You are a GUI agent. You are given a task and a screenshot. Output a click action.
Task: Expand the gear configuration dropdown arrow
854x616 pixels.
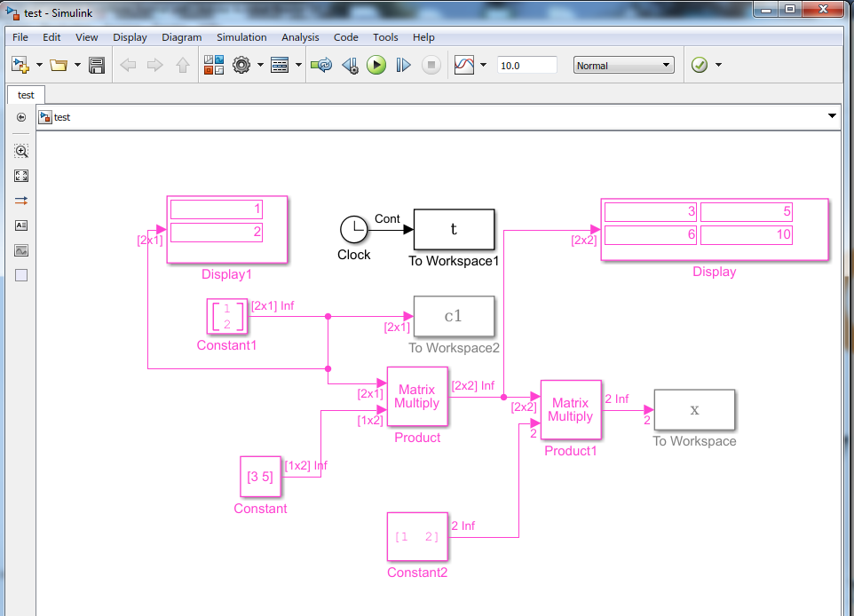pos(260,66)
